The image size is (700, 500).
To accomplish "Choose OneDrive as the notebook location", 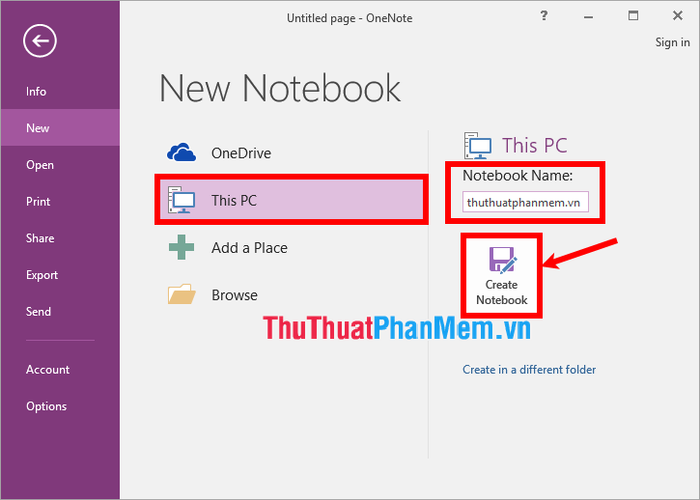I will [292, 153].
